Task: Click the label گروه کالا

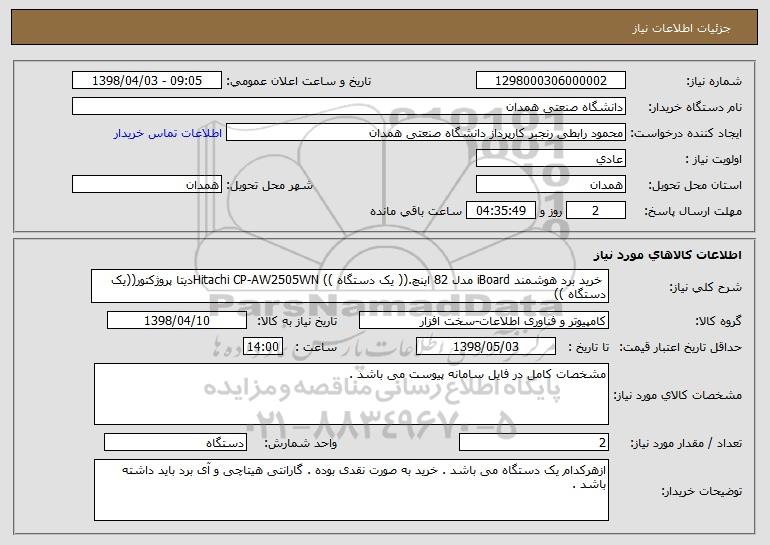Action: click(718, 322)
